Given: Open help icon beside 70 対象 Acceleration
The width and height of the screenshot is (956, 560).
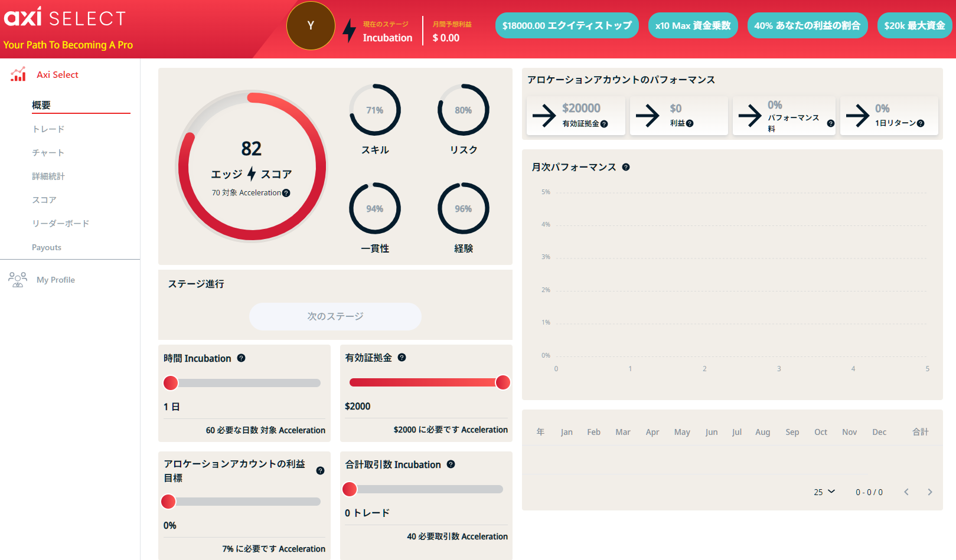Looking at the screenshot, I should pyautogui.click(x=286, y=193).
